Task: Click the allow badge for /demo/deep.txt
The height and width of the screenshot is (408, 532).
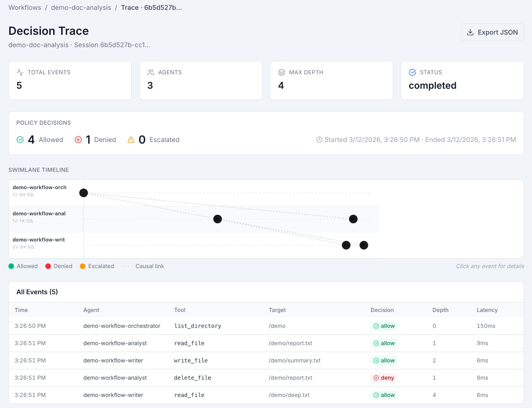Action: point(384,395)
